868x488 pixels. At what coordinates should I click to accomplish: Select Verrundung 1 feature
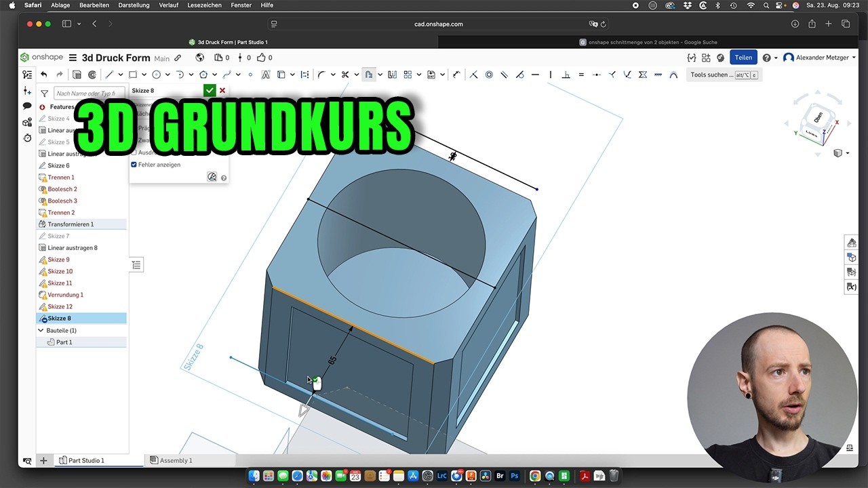[81, 295]
